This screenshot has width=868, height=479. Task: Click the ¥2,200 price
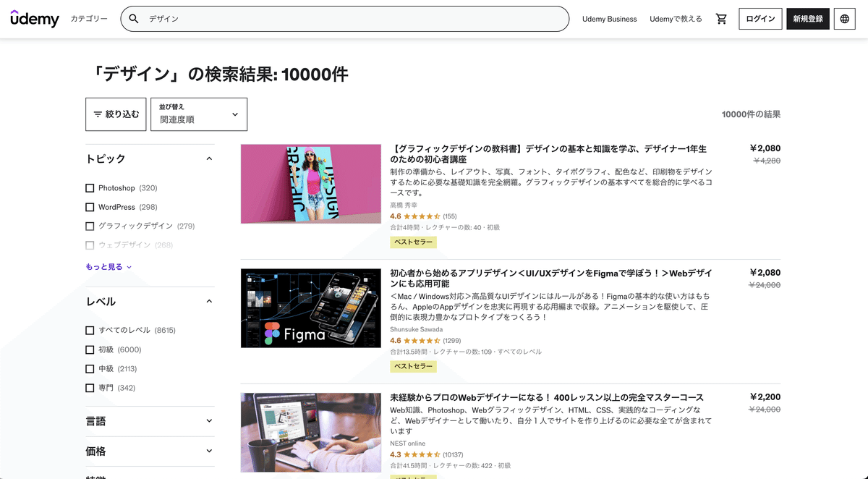pos(765,397)
